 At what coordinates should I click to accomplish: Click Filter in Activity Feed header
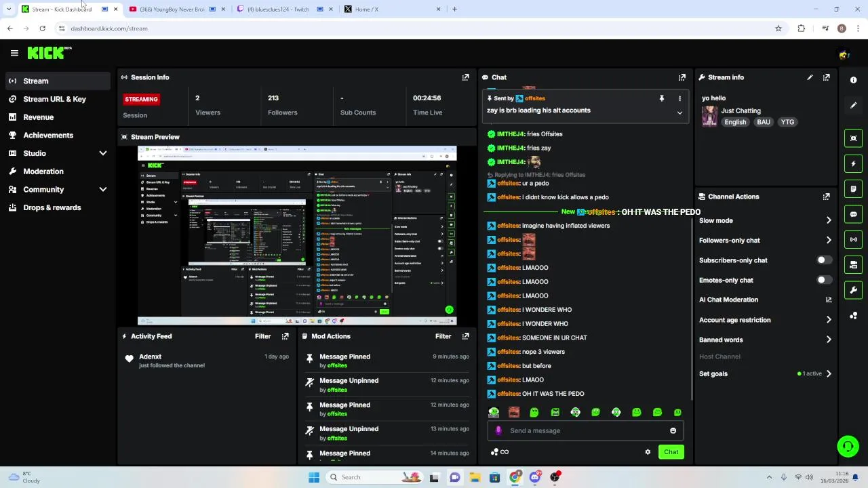(262, 336)
